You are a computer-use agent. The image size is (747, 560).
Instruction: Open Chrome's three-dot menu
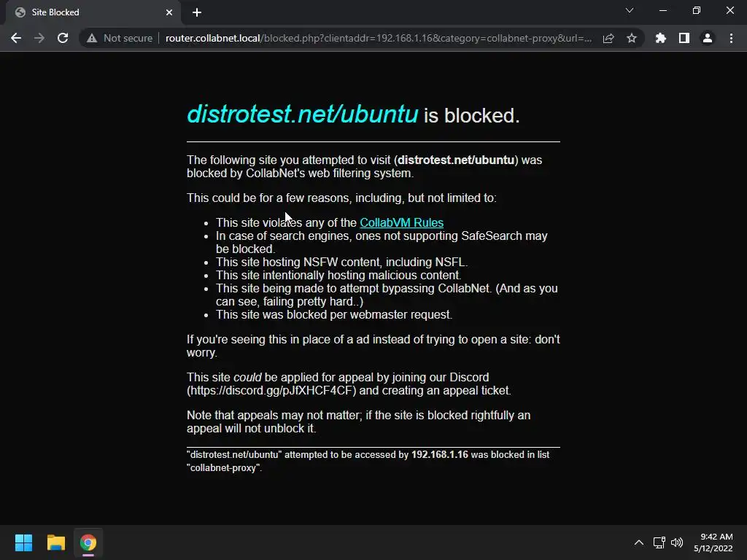731,38
